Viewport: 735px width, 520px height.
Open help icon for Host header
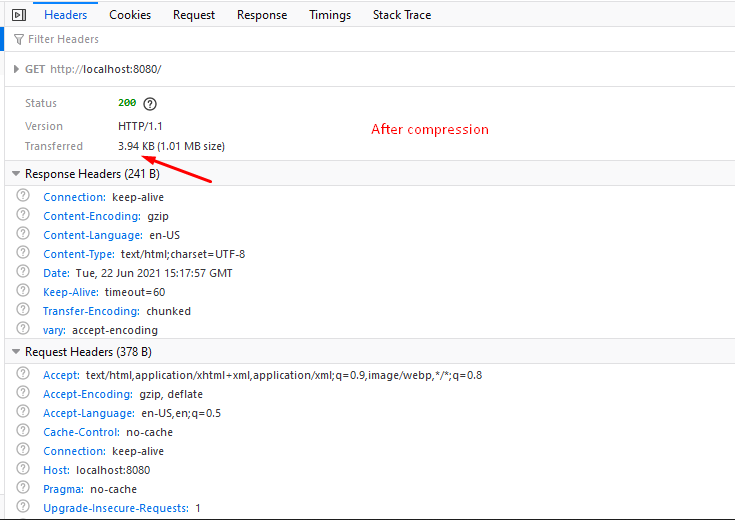[22, 468]
